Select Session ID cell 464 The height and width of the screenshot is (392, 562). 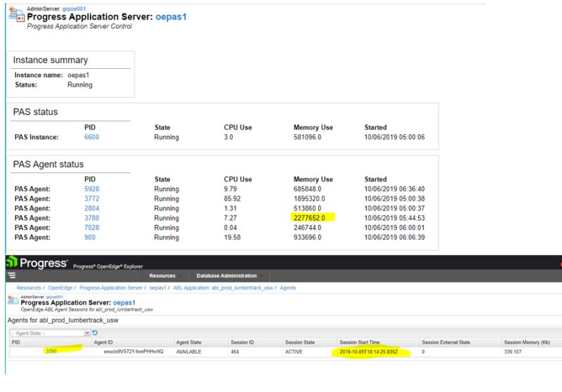click(x=235, y=352)
